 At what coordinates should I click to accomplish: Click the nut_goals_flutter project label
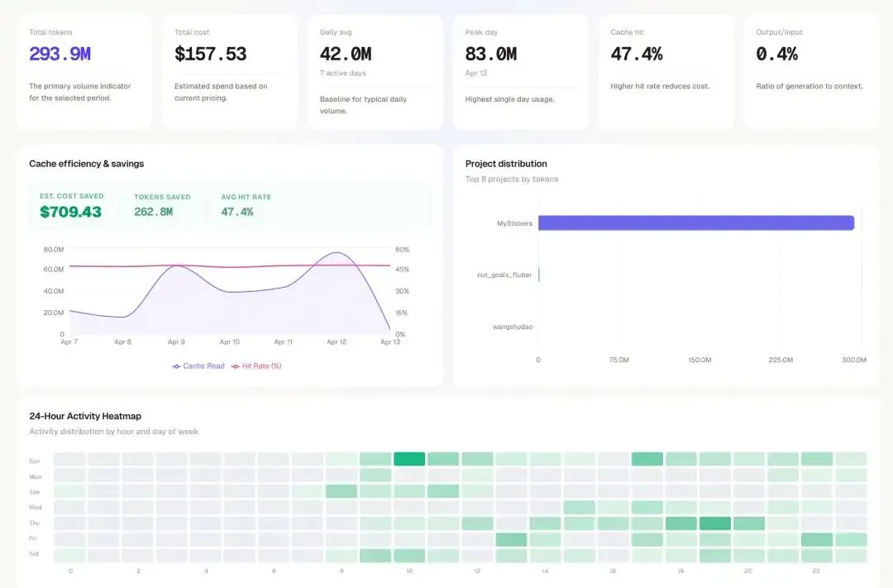pos(504,275)
